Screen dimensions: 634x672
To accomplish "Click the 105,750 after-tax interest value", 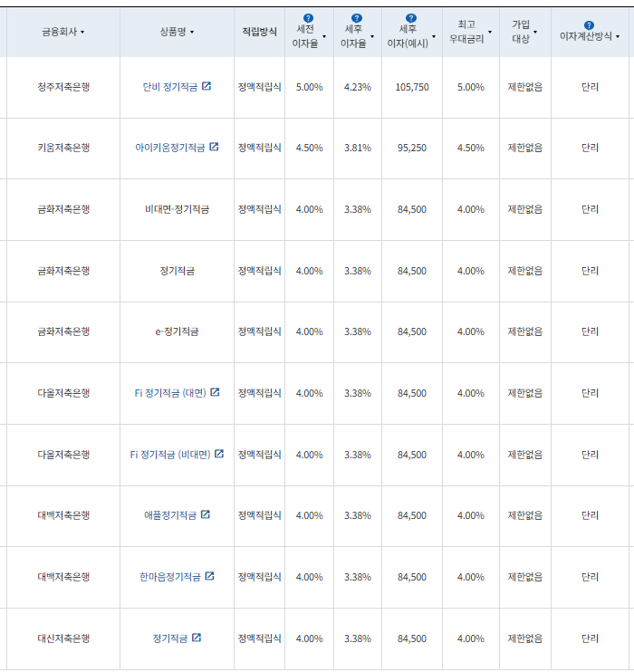I will 412,87.
